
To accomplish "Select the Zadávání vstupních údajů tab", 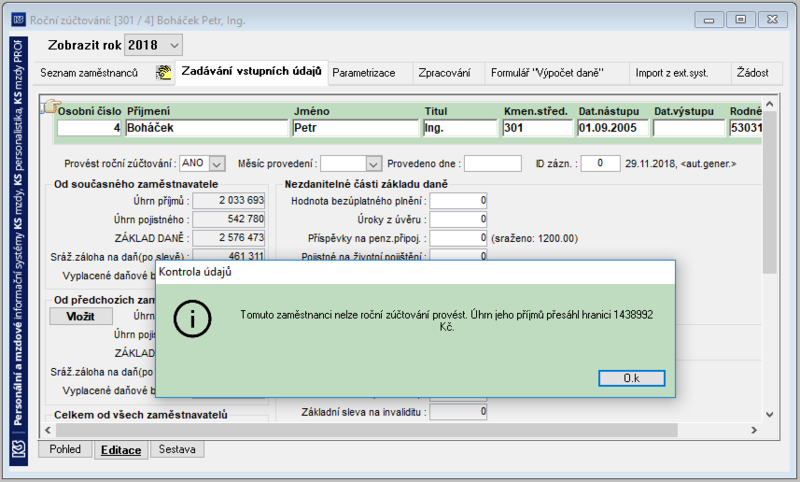I will coord(252,71).
